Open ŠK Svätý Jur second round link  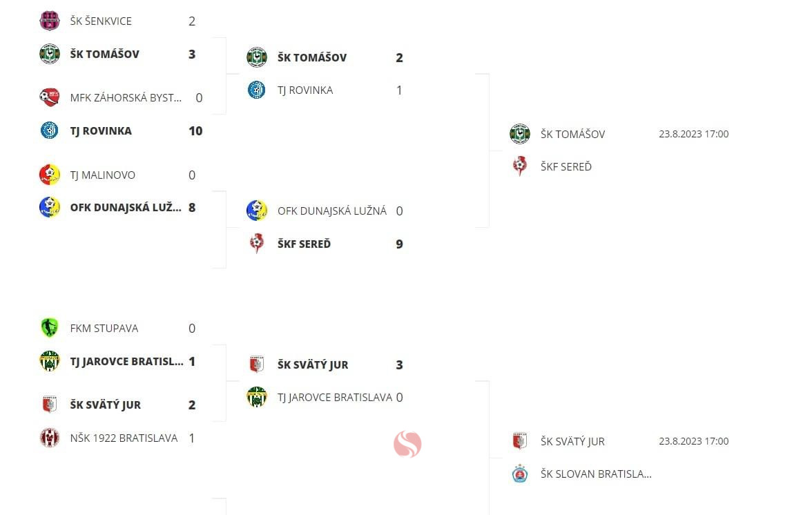[313, 365]
